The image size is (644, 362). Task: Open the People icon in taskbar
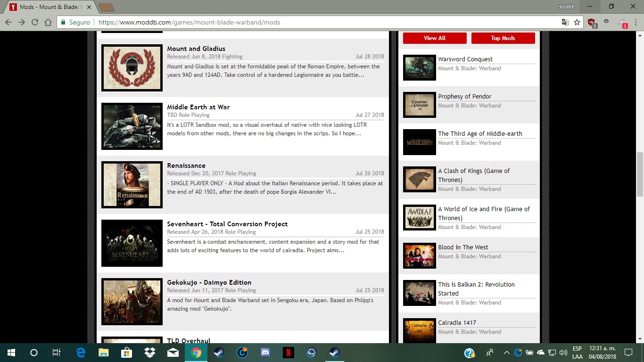click(x=490, y=353)
